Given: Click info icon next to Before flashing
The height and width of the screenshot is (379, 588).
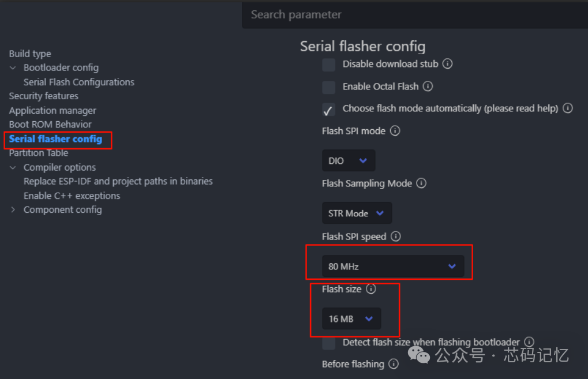Looking at the screenshot, I should [394, 364].
